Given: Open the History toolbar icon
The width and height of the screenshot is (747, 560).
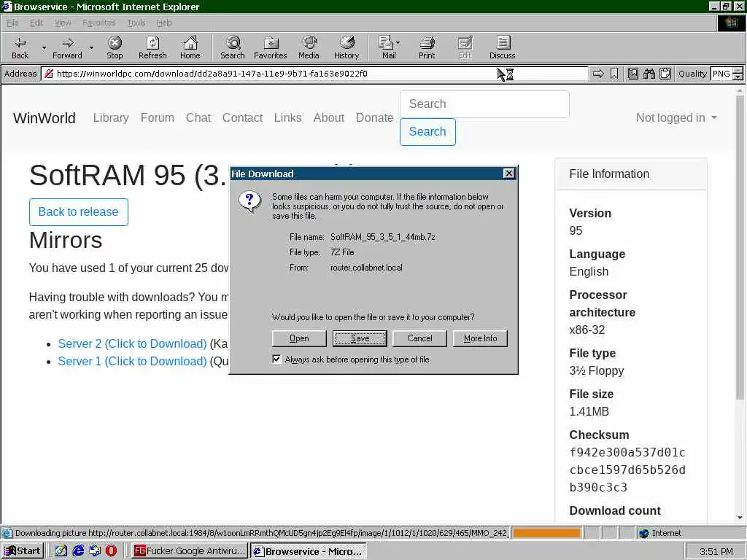Looking at the screenshot, I should pos(347,42).
